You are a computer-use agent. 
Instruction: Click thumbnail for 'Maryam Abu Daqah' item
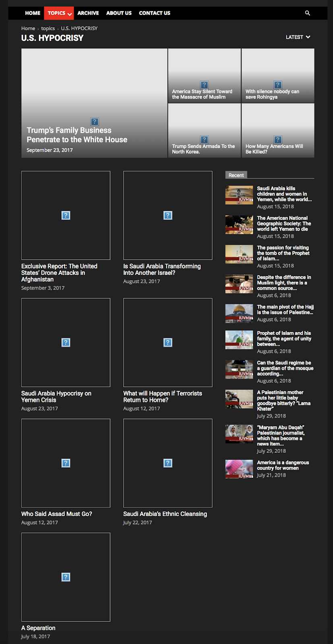click(x=239, y=434)
